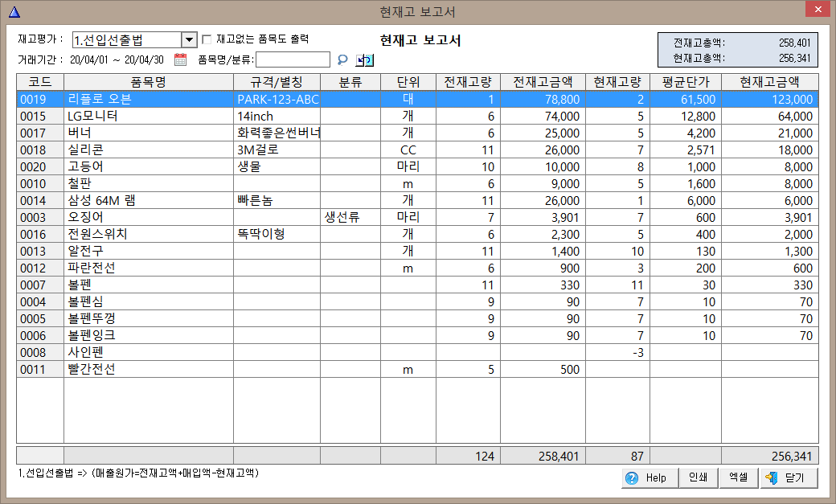Click code cell 0019
This screenshot has width=836, height=504.
click(x=40, y=99)
